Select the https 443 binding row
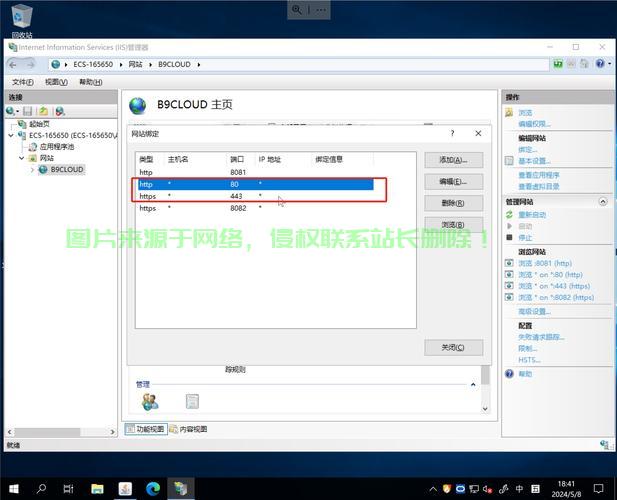Screen dimensions: 617x500 coord(256,196)
